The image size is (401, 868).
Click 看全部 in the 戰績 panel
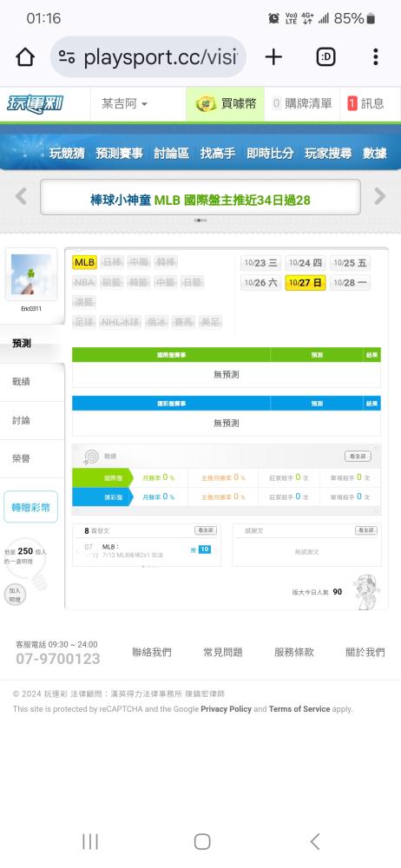pyautogui.click(x=358, y=457)
